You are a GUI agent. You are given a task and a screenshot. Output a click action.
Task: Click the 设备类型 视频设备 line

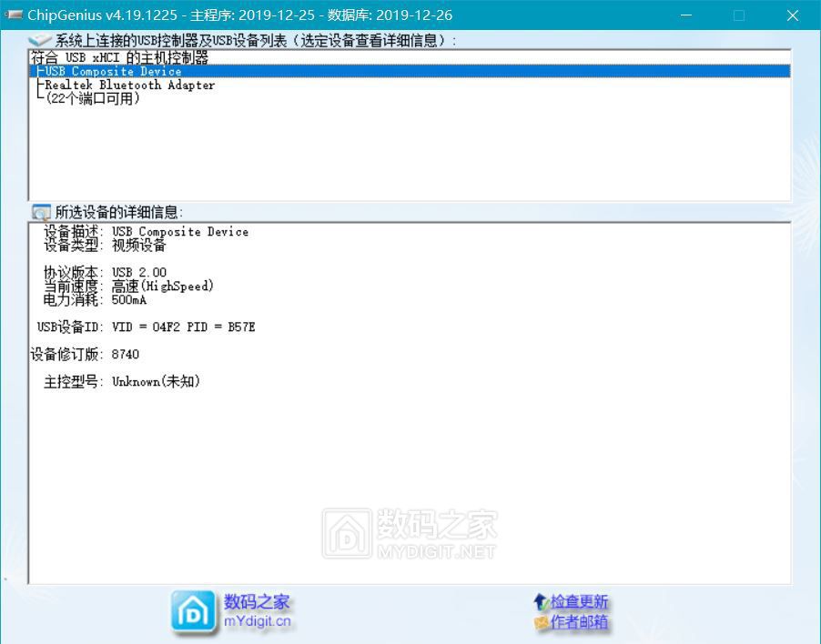[x=105, y=245]
